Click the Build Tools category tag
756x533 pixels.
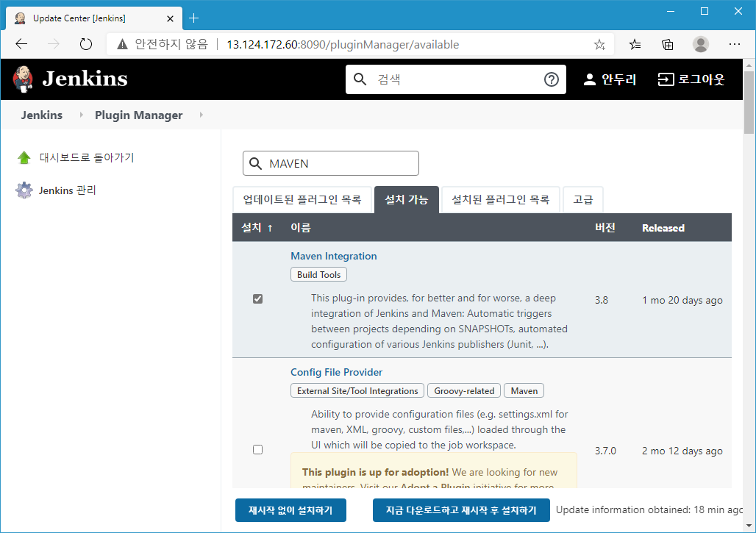(318, 275)
